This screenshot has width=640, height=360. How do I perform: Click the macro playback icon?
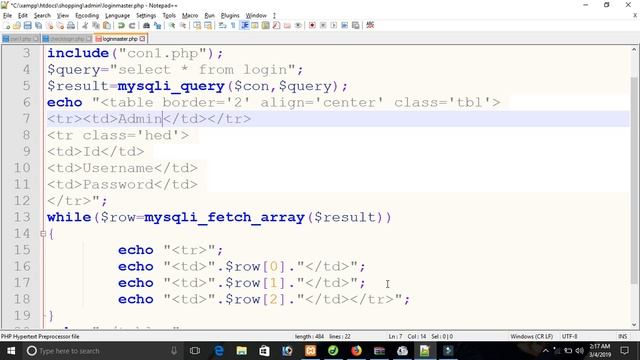pos(333,25)
